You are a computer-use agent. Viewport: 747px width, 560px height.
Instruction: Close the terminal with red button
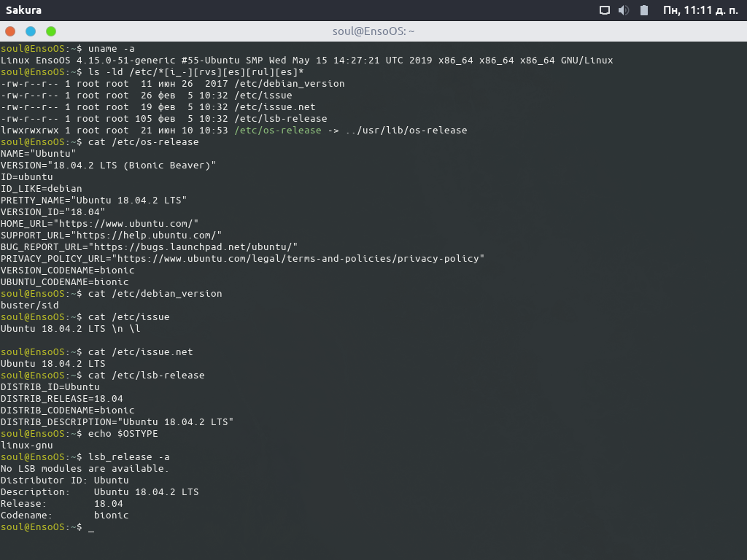coord(10,31)
